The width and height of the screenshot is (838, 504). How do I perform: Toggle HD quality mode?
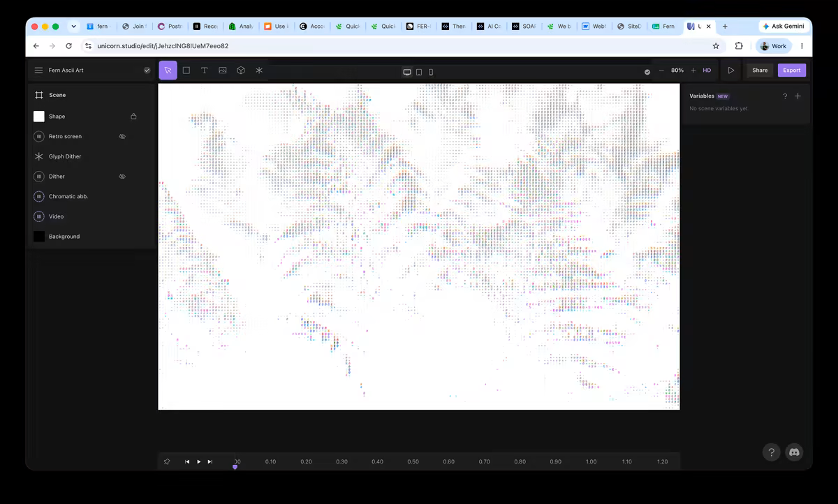pyautogui.click(x=707, y=71)
